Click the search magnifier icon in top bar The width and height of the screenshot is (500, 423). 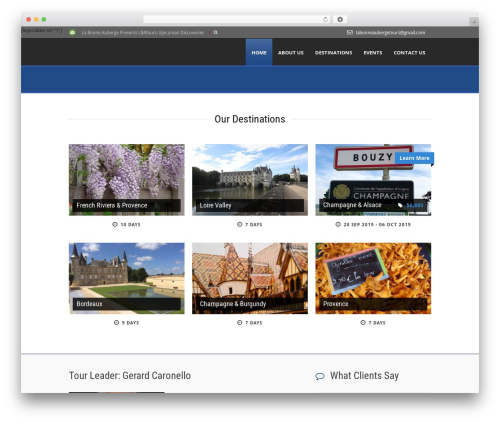coord(216,32)
